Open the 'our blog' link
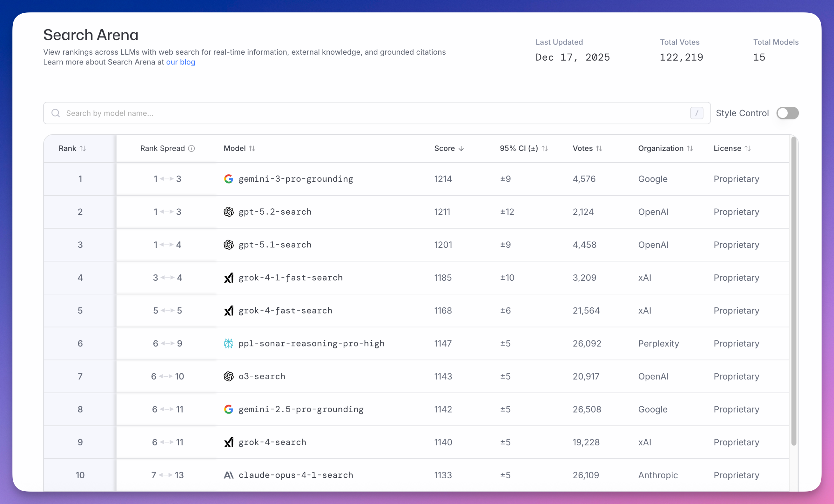834x504 pixels. tap(180, 62)
